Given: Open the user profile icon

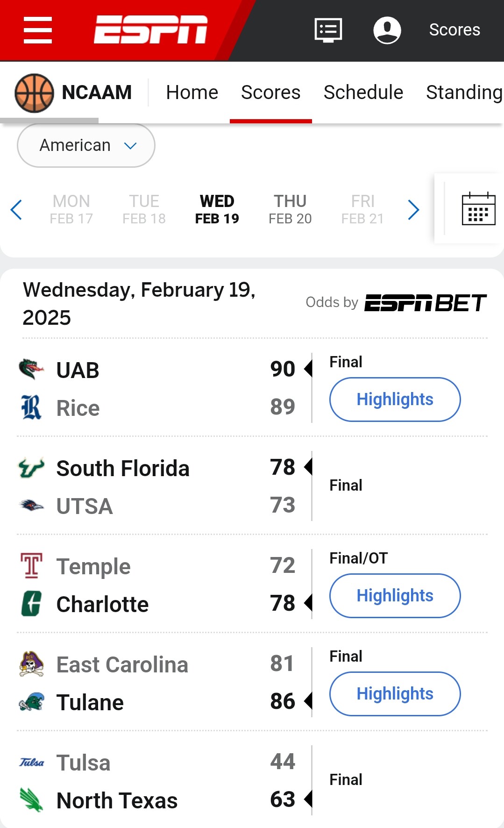Looking at the screenshot, I should (387, 30).
